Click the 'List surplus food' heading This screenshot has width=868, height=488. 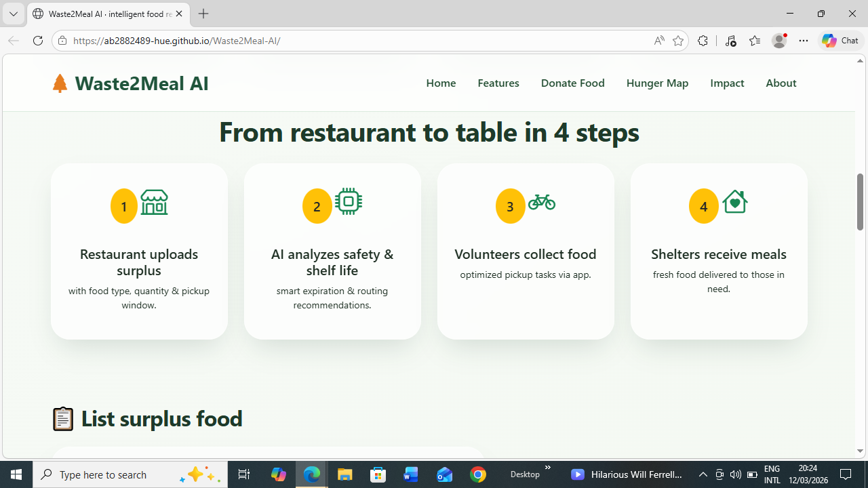[161, 418]
